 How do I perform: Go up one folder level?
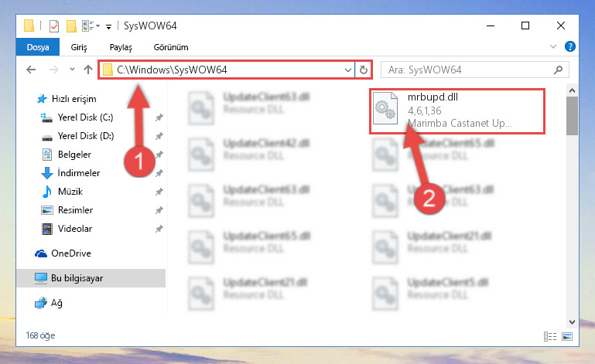point(88,70)
